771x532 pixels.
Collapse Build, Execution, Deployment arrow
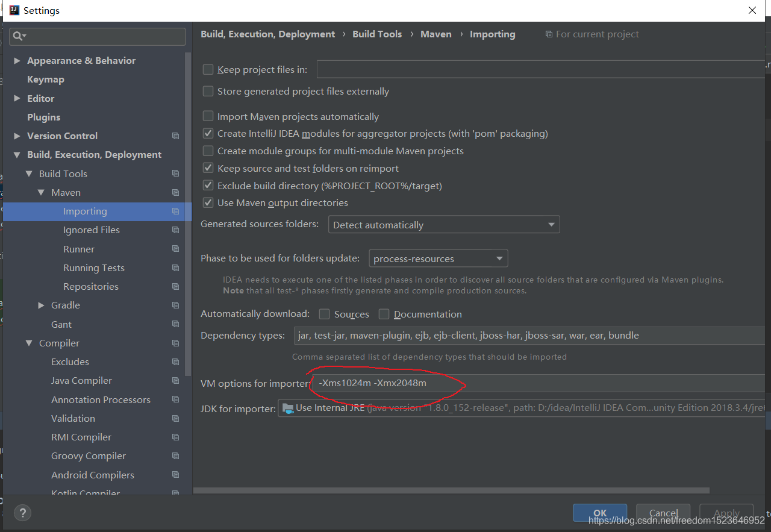click(x=17, y=155)
